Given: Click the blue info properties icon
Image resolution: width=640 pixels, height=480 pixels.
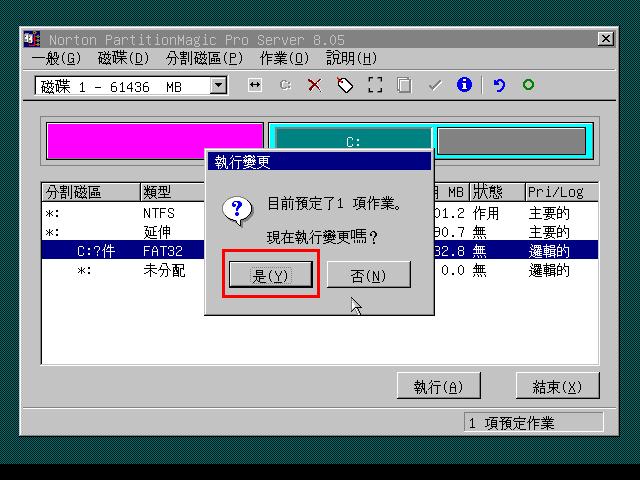Looking at the screenshot, I should click(x=464, y=84).
